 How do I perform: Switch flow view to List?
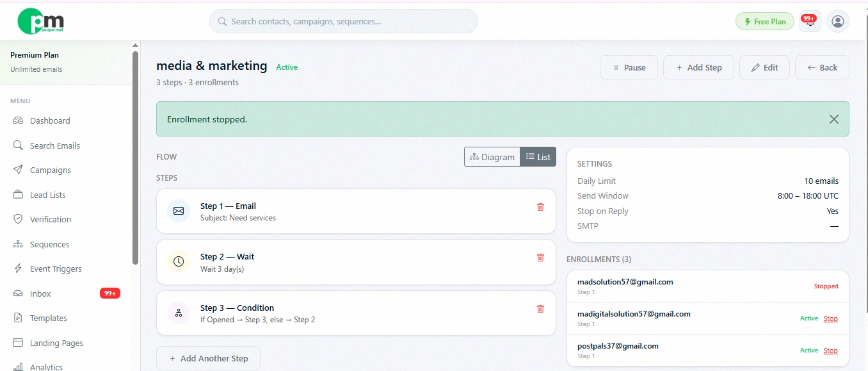538,157
